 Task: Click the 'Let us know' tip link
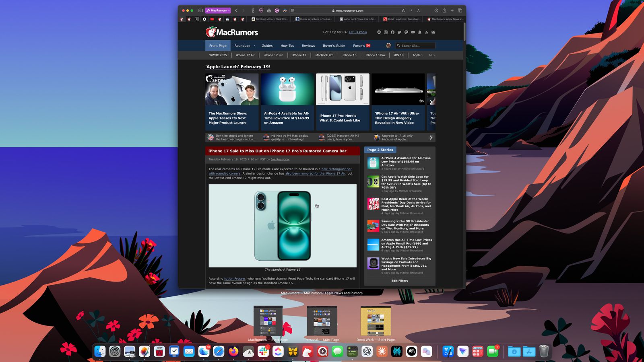click(358, 32)
